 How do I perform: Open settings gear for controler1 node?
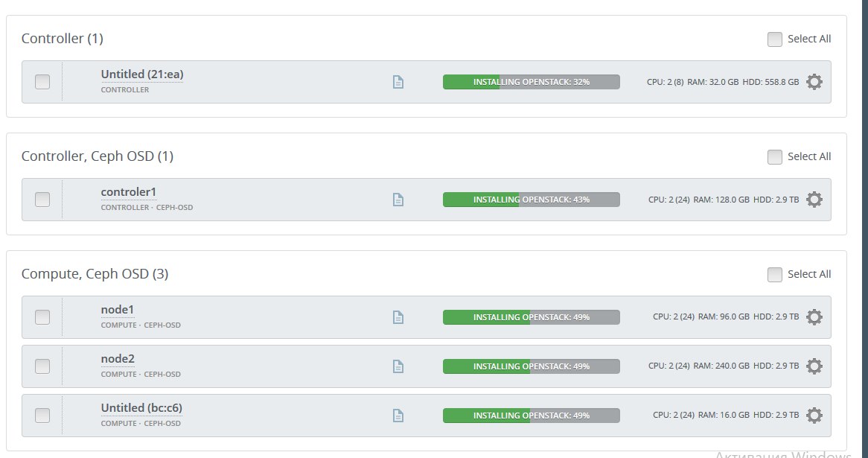[x=814, y=200]
